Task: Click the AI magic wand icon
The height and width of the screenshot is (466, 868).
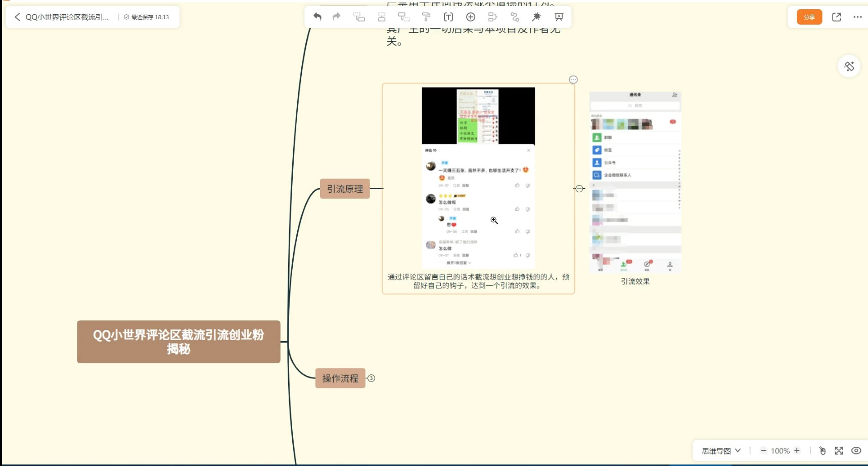Action: 537,17
